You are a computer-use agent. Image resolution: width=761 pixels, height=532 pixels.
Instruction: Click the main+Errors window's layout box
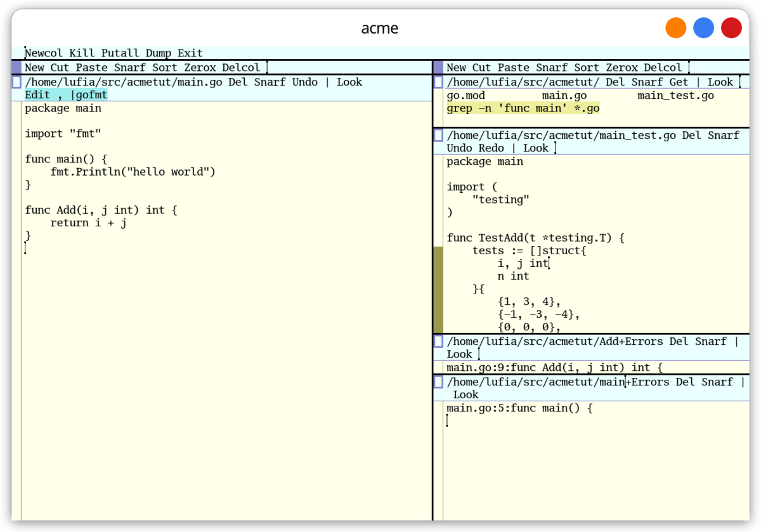pyautogui.click(x=438, y=382)
